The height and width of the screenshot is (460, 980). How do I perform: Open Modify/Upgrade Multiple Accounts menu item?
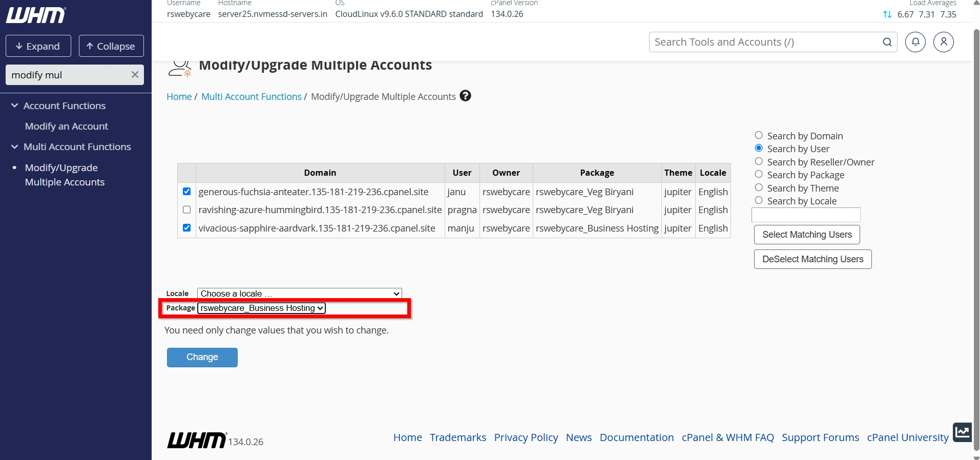[x=65, y=175]
